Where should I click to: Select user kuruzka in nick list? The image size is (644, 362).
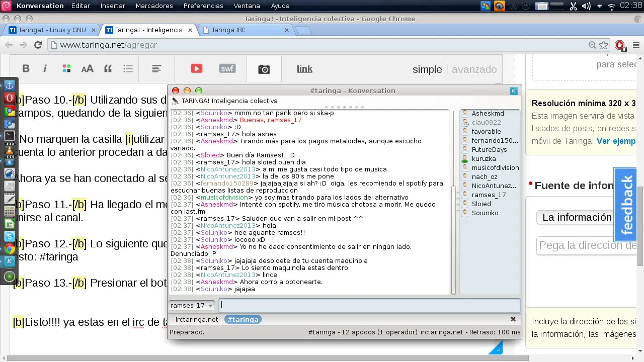click(484, 159)
